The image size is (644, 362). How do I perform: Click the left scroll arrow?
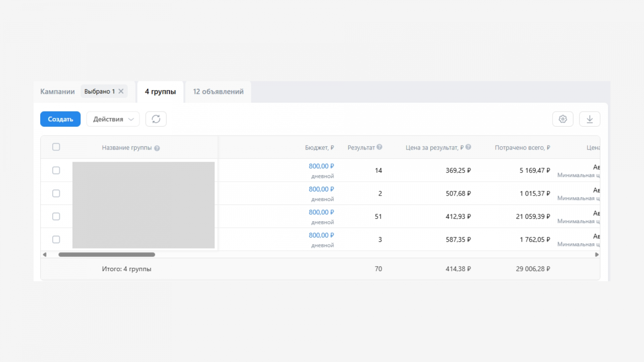[x=45, y=255]
